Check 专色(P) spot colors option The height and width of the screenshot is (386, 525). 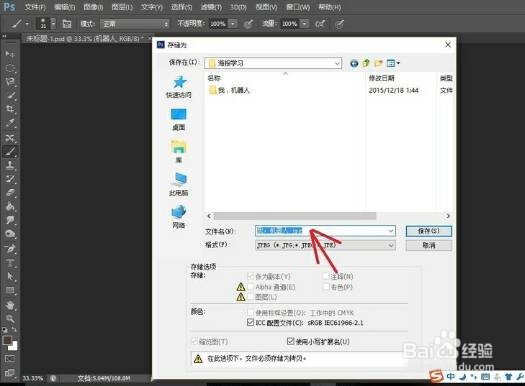click(x=326, y=287)
